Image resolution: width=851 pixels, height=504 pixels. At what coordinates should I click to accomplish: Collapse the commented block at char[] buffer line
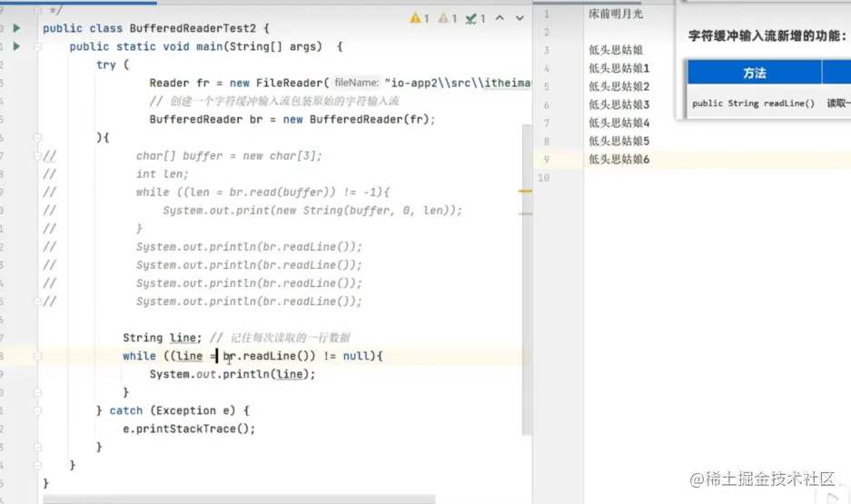(37, 156)
